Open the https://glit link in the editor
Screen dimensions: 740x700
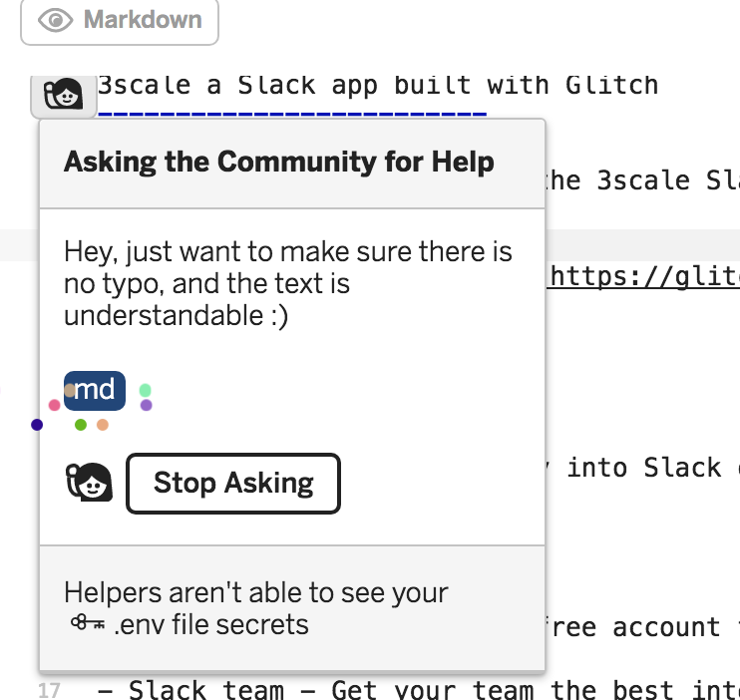point(644,274)
